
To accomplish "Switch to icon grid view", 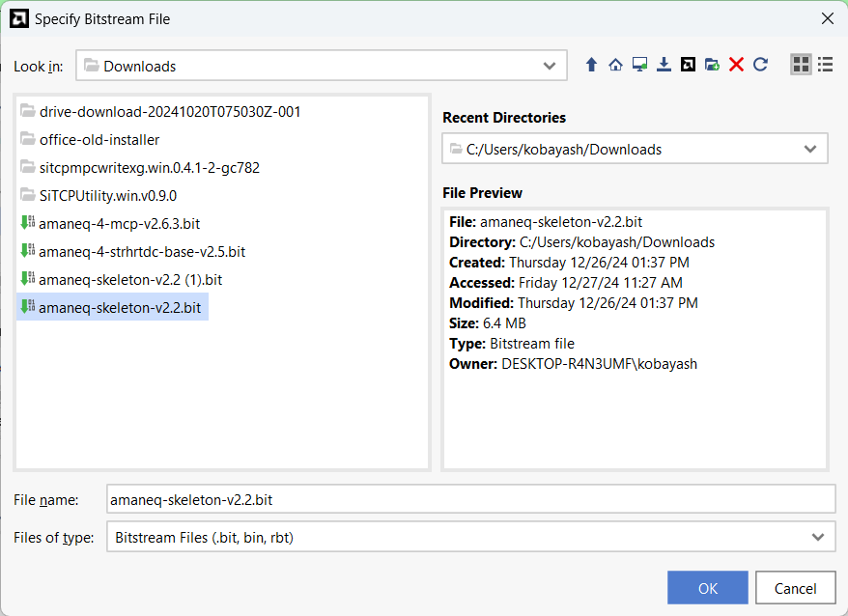I will click(801, 65).
